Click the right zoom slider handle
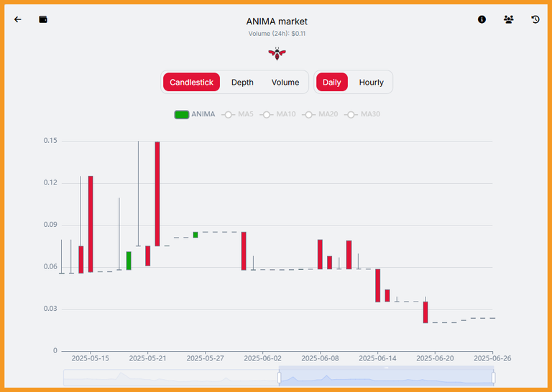The image size is (552, 392). click(494, 378)
